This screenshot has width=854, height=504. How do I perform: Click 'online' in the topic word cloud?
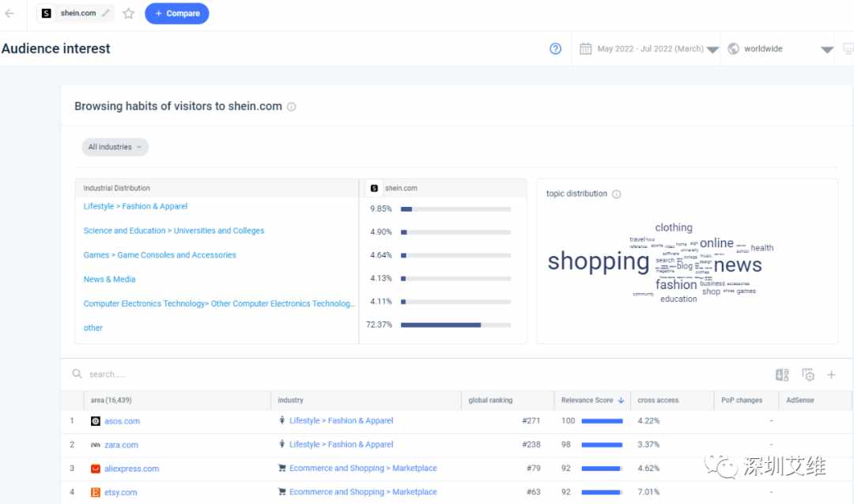click(716, 243)
